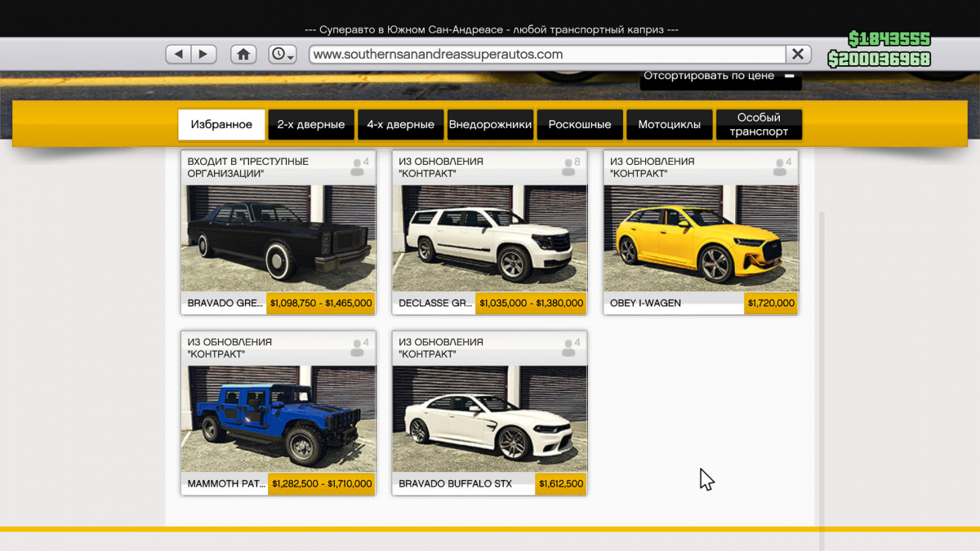The width and height of the screenshot is (980, 551).
Task: Switch to the 2-х дверные tab
Action: tap(311, 125)
